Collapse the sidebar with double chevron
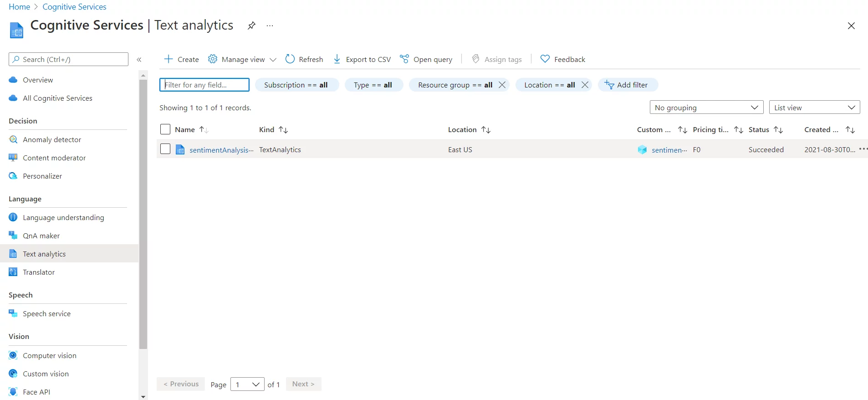The width and height of the screenshot is (868, 400). coord(139,60)
